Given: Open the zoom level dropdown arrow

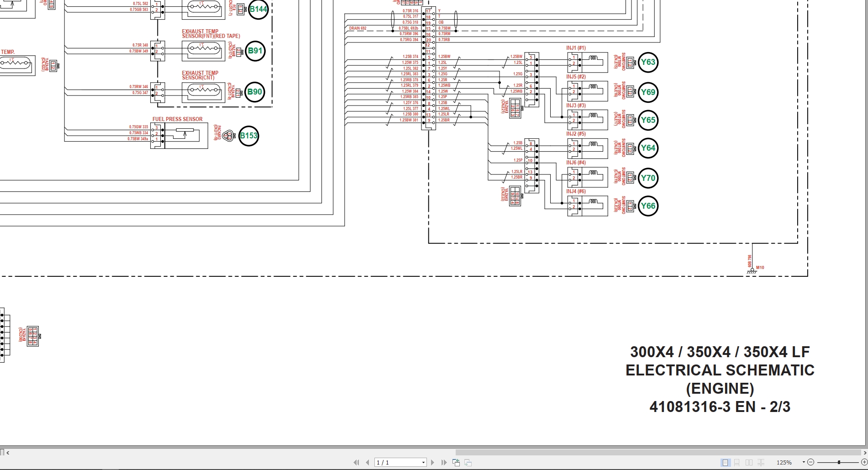Looking at the screenshot, I should tap(804, 462).
